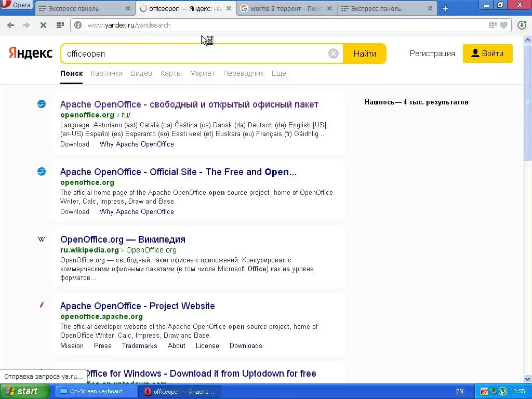Click the heart bookmark icon in address bar
Viewport: 532px width, 399px height.
click(x=504, y=25)
